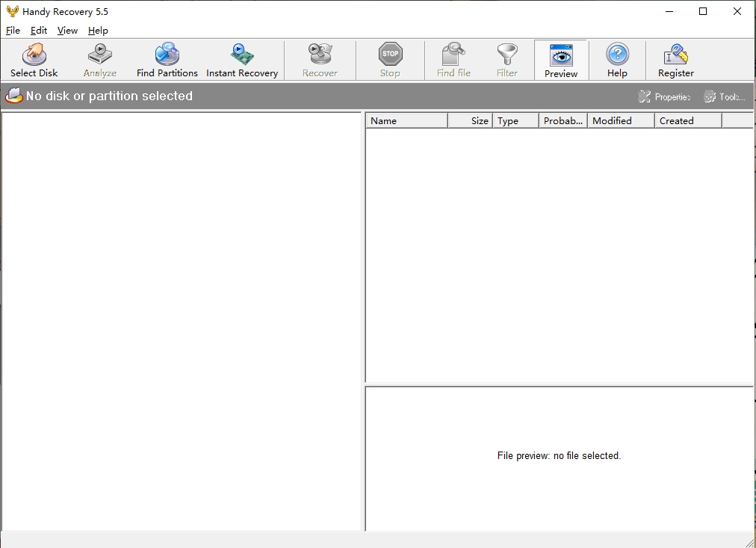Click the Recover toolbar icon
The image size is (756, 548).
click(320, 60)
